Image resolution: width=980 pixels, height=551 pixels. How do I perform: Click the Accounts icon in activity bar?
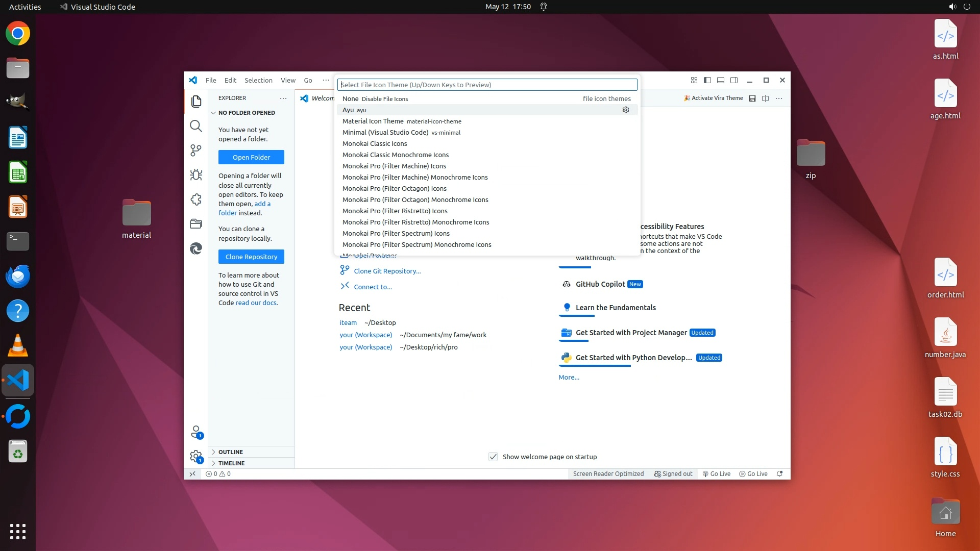click(196, 432)
